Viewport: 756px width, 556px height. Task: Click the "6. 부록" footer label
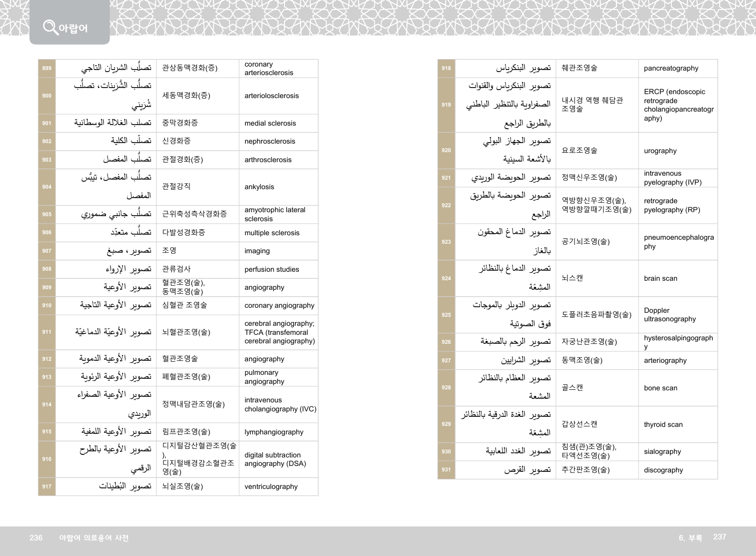(690, 537)
